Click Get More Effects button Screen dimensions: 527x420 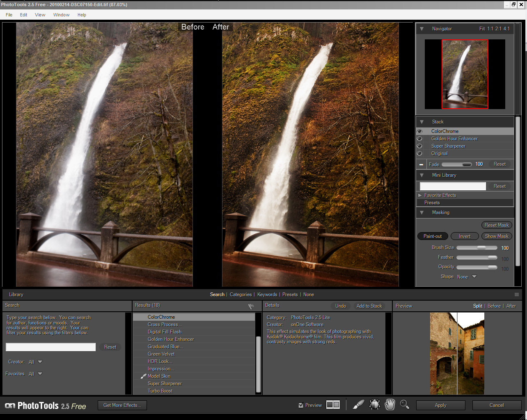click(122, 405)
